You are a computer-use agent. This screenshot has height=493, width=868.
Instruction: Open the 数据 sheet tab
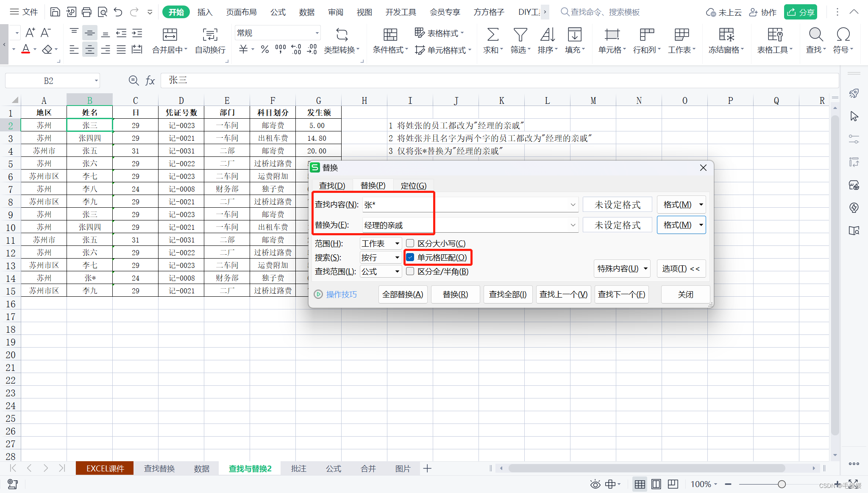click(202, 468)
